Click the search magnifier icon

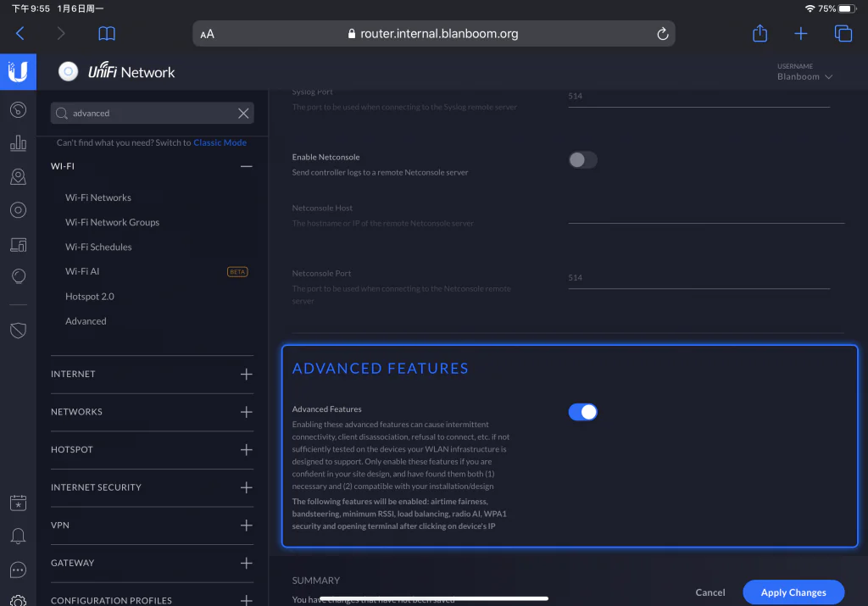tap(61, 114)
